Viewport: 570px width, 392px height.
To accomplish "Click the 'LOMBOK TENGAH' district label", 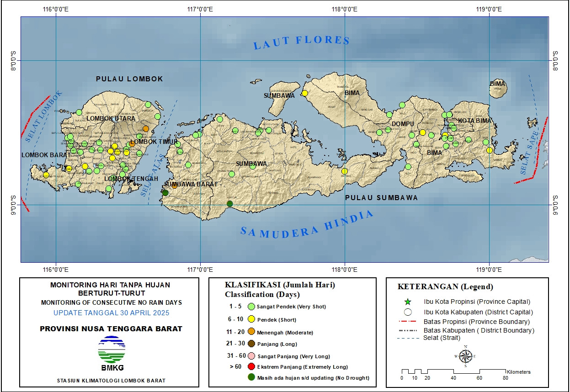I will coord(131,179).
